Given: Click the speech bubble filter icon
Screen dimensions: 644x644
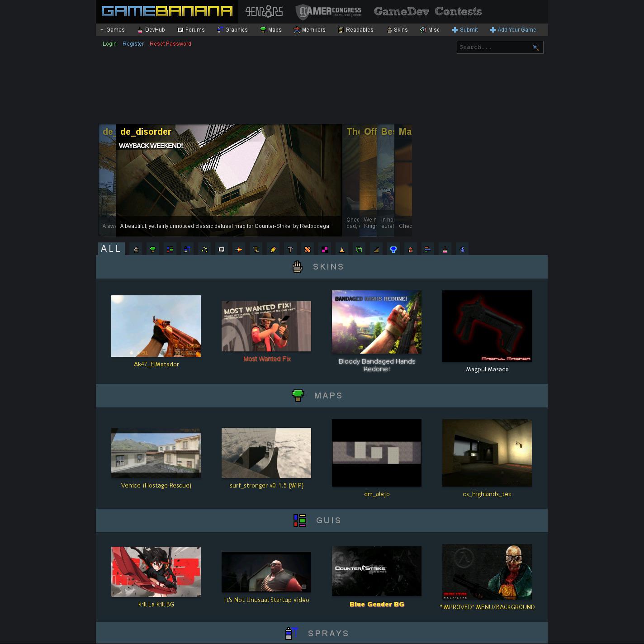Looking at the screenshot, I should [222, 249].
